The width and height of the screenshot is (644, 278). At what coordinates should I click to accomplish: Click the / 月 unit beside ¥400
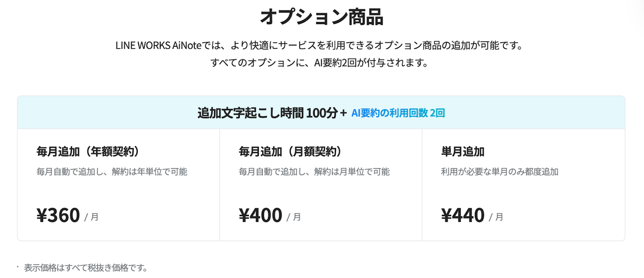(294, 217)
